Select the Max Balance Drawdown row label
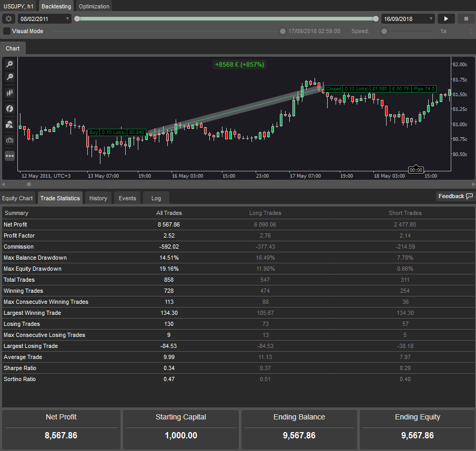The height and width of the screenshot is (451, 476). click(x=35, y=258)
